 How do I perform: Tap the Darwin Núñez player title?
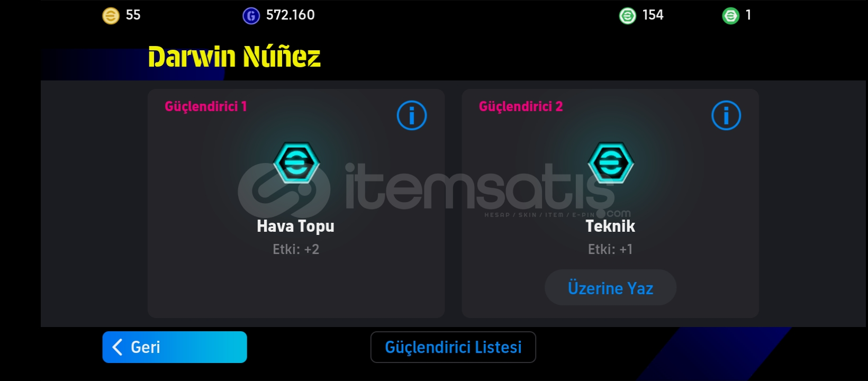[x=234, y=57]
